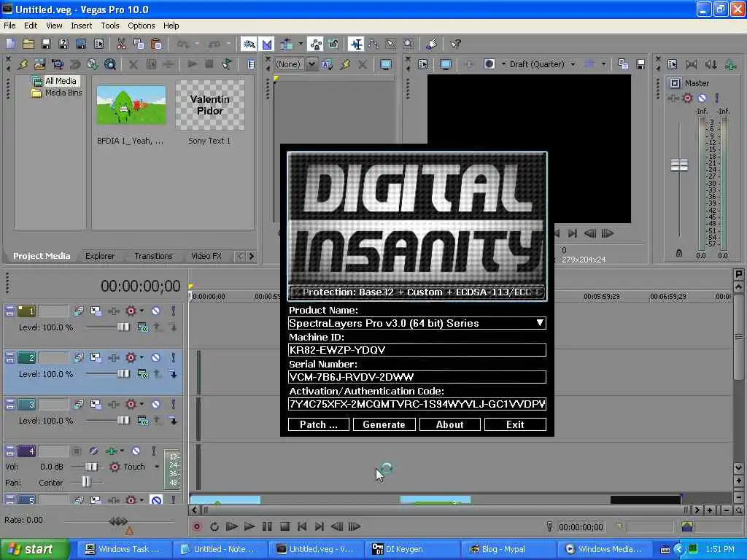Open Touch automation mode dropdown on track 4

click(x=157, y=467)
